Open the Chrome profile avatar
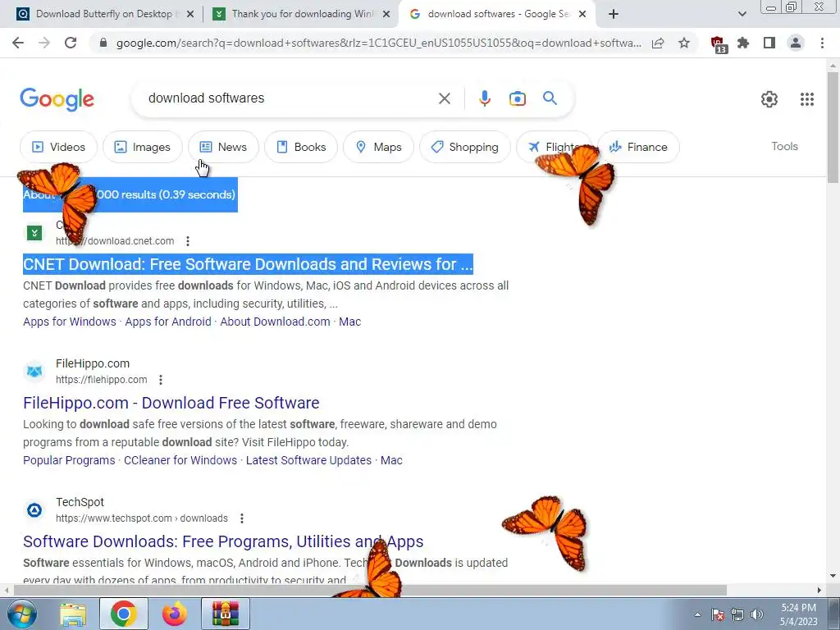Screen dimensions: 840x630 pyautogui.click(x=796, y=43)
